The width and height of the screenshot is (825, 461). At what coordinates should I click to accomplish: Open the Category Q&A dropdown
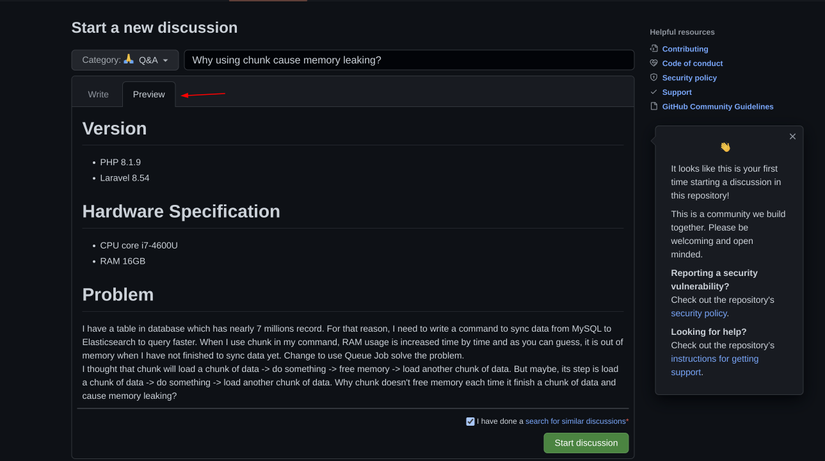click(125, 60)
